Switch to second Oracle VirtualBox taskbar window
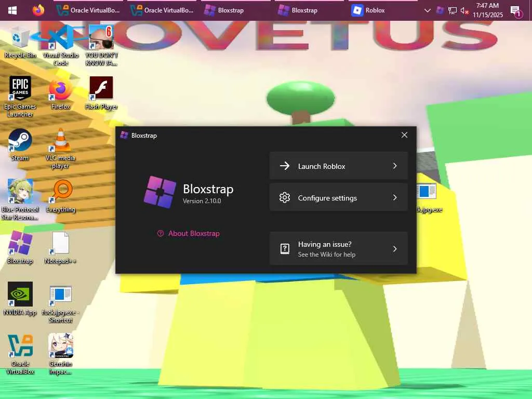 pyautogui.click(x=162, y=10)
